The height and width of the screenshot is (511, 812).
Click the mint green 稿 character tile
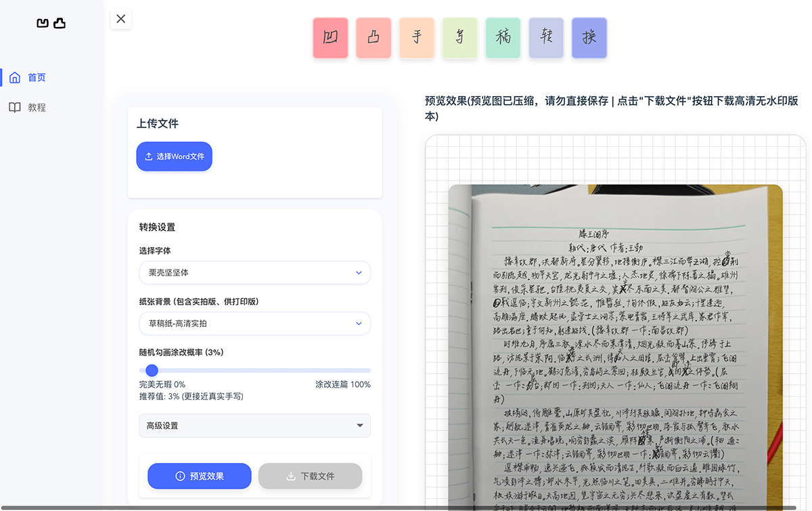tap(503, 38)
